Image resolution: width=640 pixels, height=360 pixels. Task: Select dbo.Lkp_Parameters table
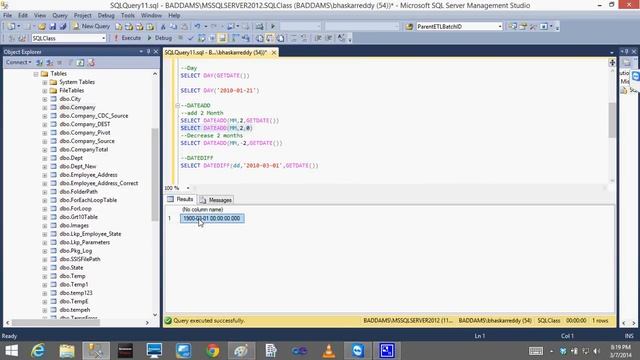pyautogui.click(x=84, y=242)
